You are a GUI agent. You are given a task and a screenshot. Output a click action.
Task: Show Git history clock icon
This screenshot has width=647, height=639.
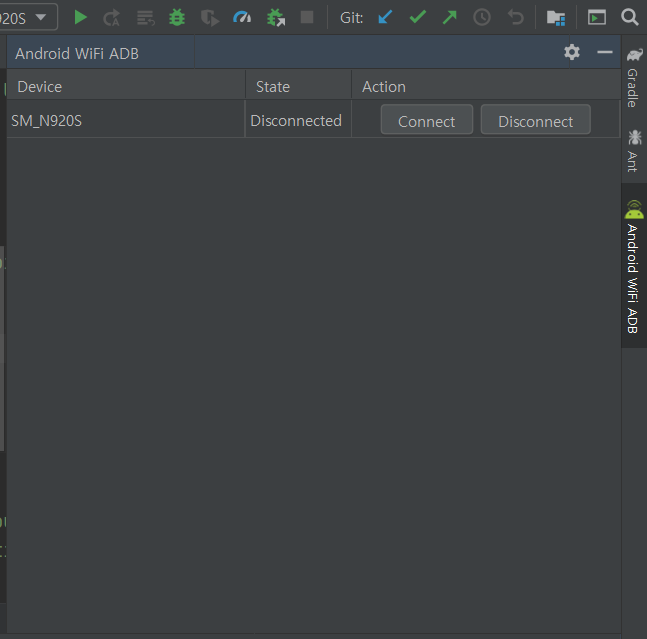tap(482, 17)
